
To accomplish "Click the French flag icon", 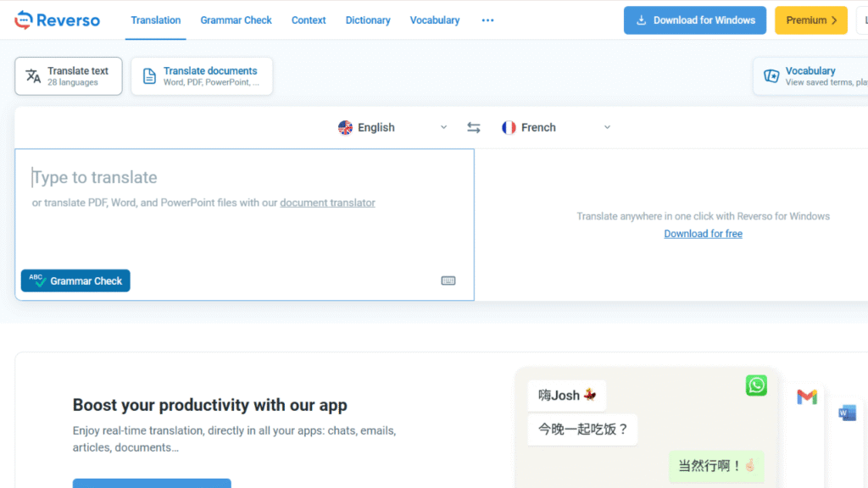I will coord(509,127).
